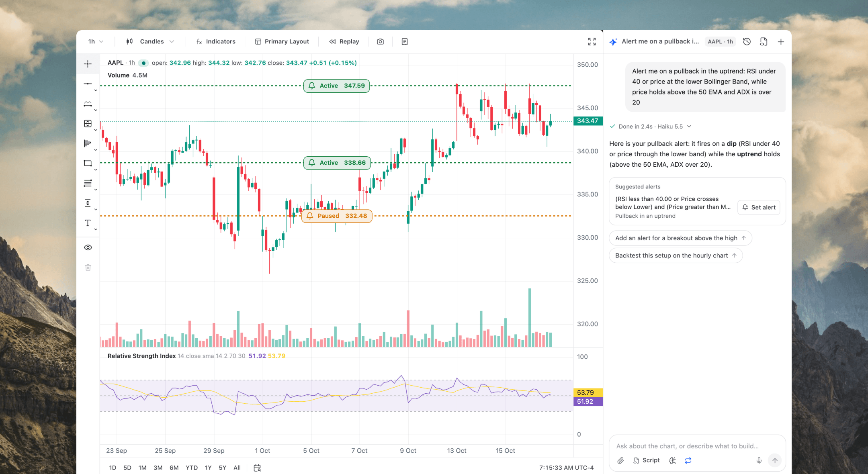The image size is (868, 474).
Task: Choose the projection position tool
Action: click(x=88, y=123)
